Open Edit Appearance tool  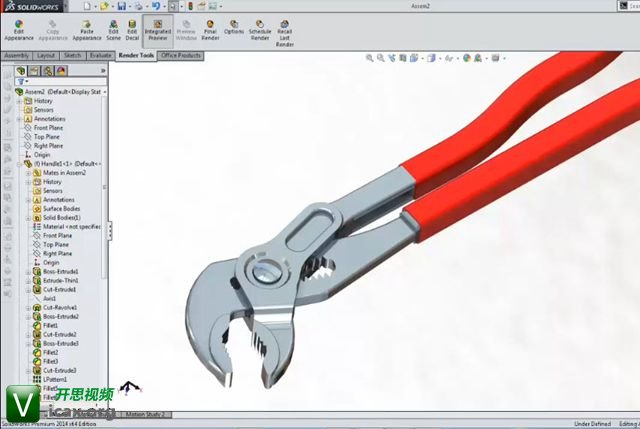point(19,31)
